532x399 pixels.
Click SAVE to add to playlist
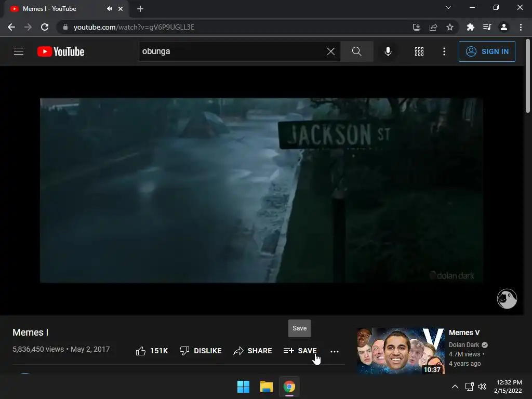[x=300, y=351]
